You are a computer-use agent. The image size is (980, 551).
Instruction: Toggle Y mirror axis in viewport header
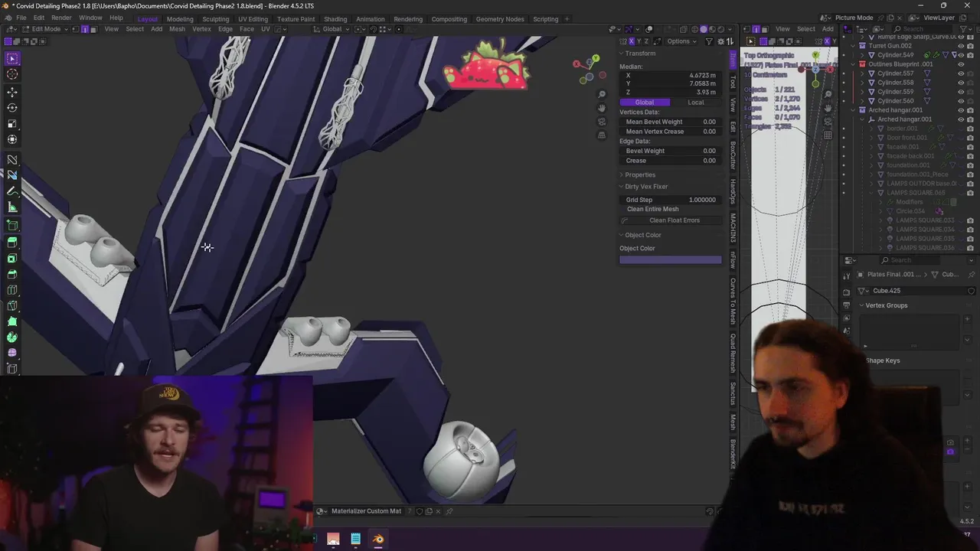click(639, 41)
